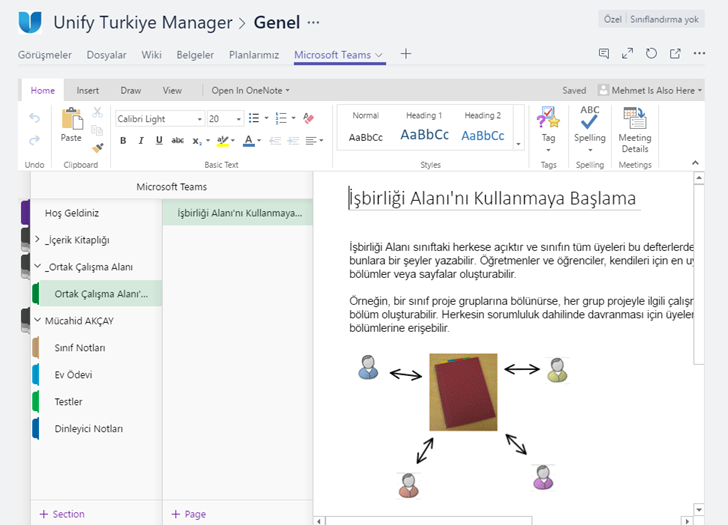
Task: Cut the selection with the scissors icon
Action: pyautogui.click(x=97, y=112)
